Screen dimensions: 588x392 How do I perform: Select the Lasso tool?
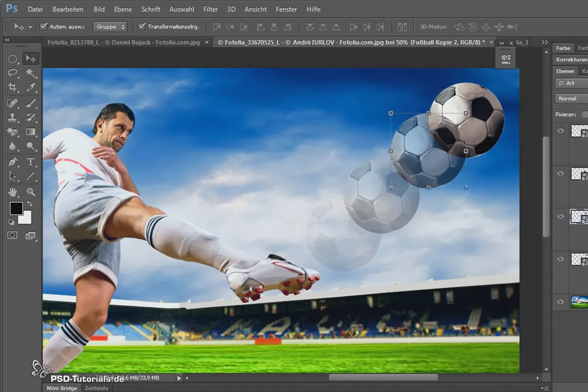coord(13,73)
